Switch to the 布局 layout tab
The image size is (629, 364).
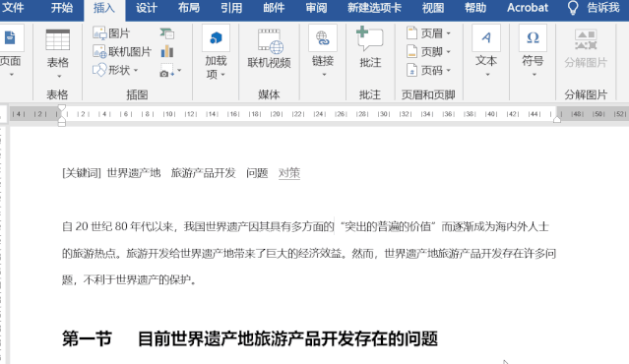pyautogui.click(x=189, y=8)
